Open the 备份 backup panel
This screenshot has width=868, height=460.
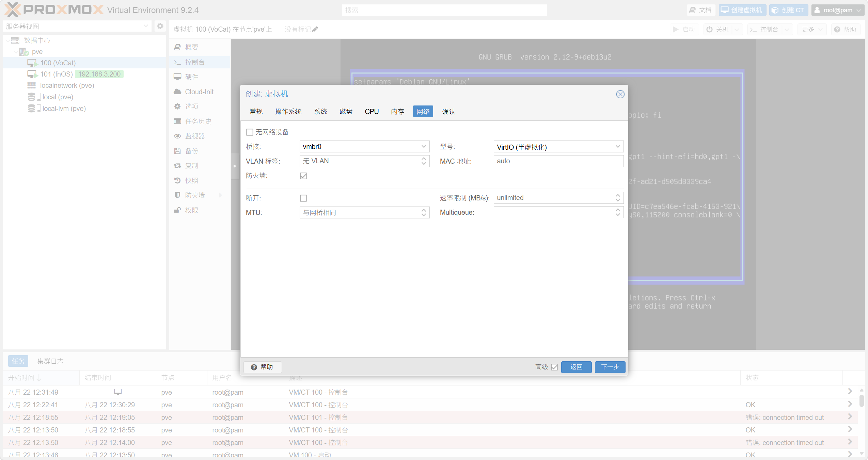click(200, 151)
